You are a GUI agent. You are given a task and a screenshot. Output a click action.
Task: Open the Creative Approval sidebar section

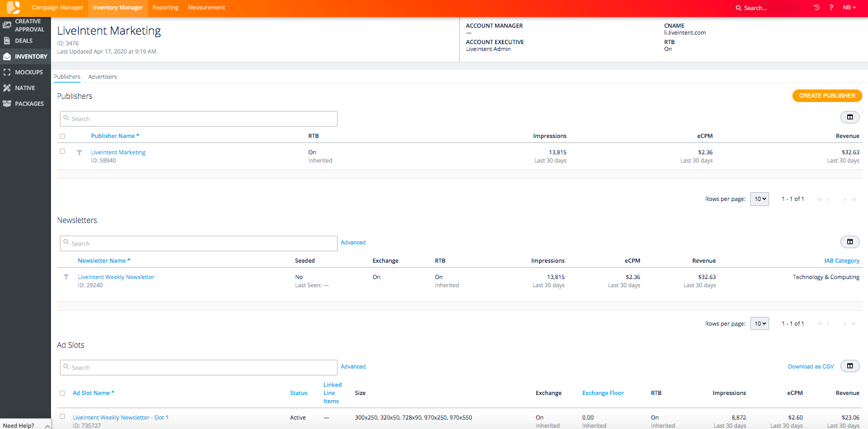point(25,25)
